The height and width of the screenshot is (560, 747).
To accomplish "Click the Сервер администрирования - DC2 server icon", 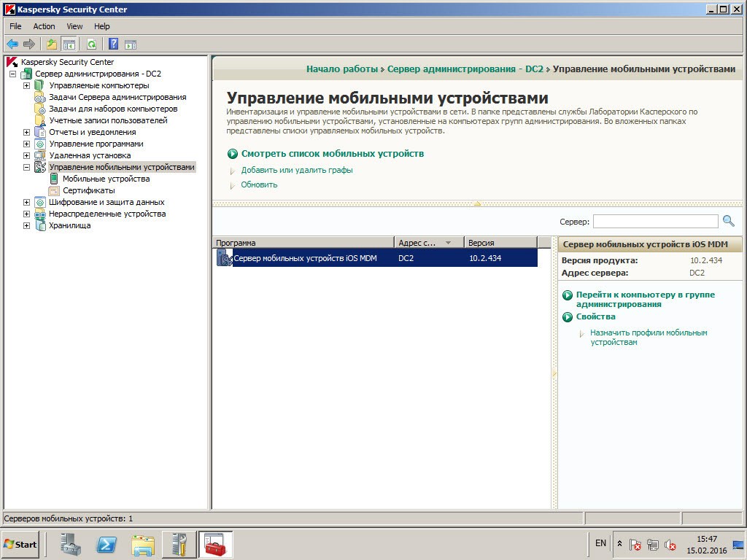I will pyautogui.click(x=26, y=74).
